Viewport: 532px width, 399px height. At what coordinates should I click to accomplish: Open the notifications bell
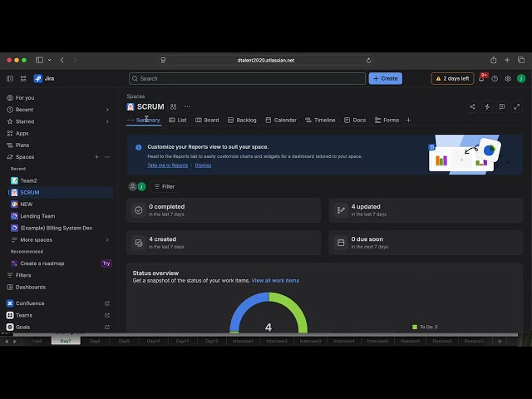(481, 78)
